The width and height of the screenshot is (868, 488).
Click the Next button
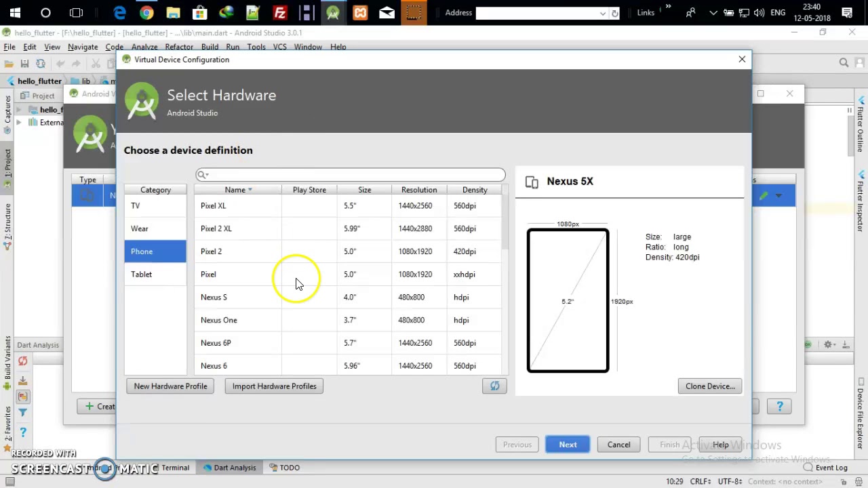pos(568,445)
